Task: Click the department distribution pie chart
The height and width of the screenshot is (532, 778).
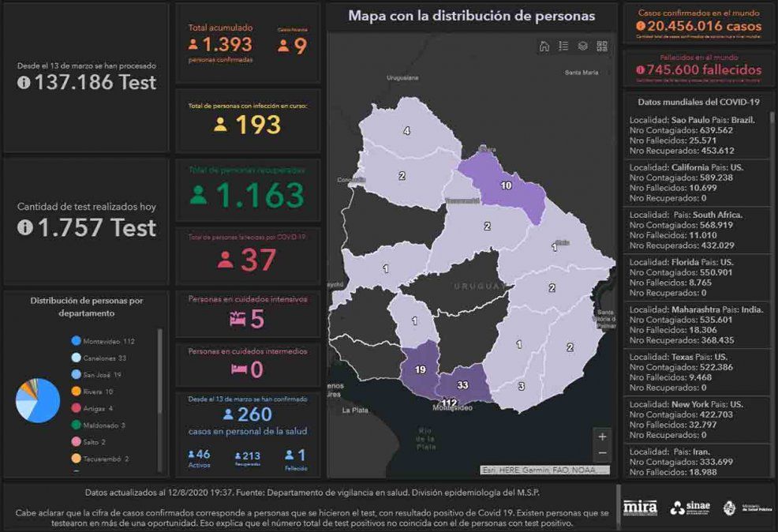Action: 38,400
